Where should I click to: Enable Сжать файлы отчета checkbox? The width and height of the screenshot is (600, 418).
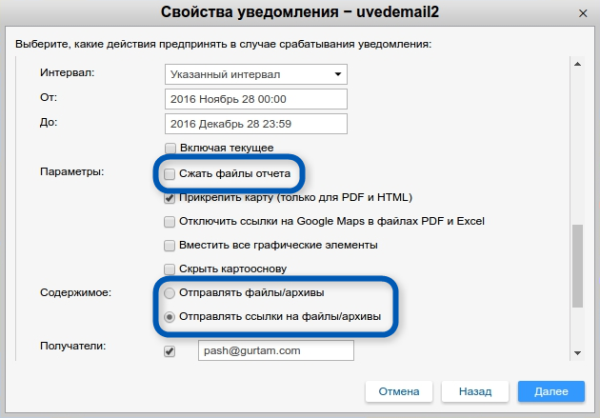[169, 174]
